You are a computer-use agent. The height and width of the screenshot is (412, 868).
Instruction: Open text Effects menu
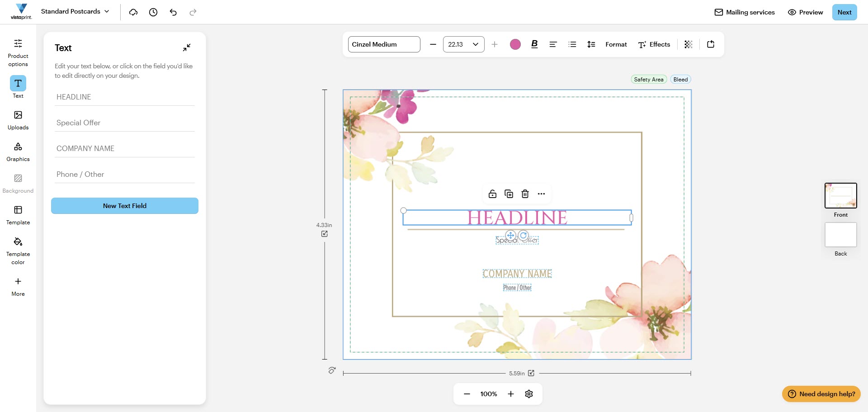coord(654,44)
